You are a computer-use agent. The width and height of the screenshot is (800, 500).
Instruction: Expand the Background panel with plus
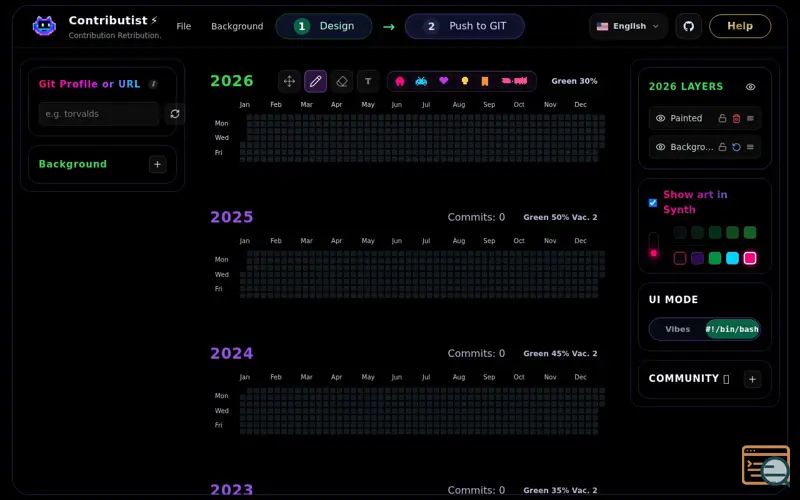click(x=158, y=164)
